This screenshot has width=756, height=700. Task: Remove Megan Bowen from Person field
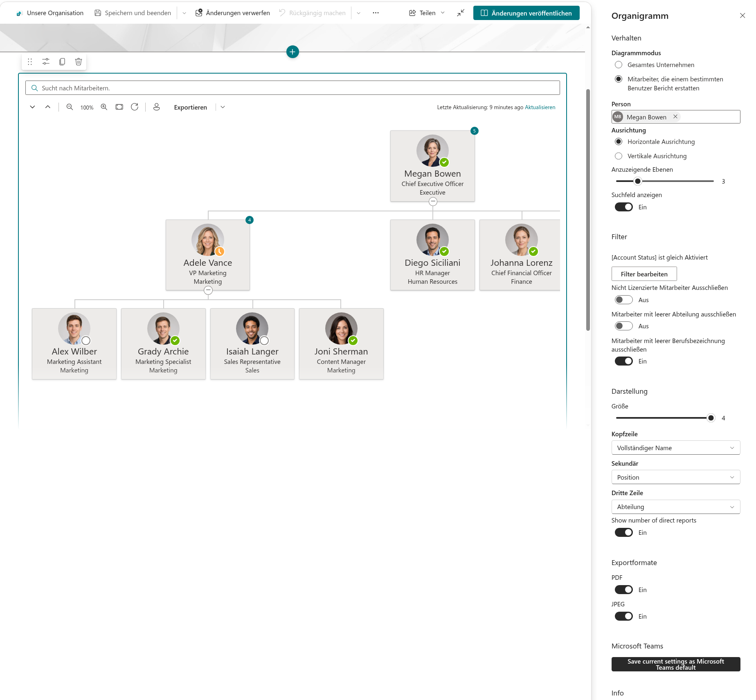(675, 117)
